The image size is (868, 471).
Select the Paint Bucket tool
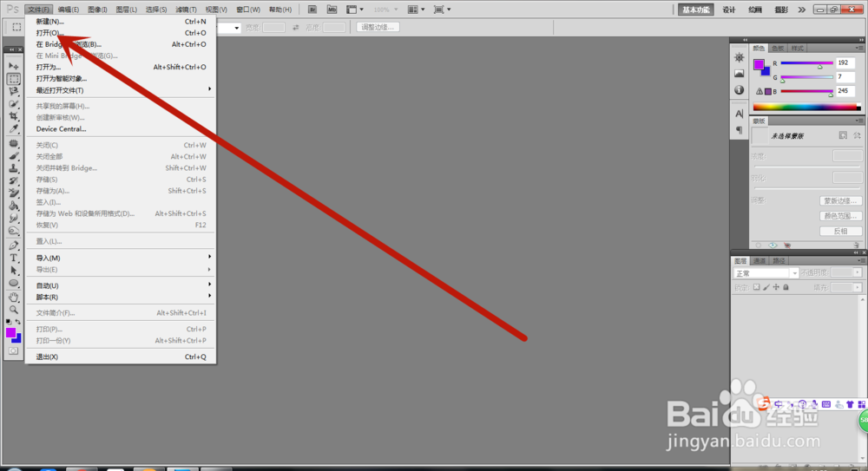13,206
